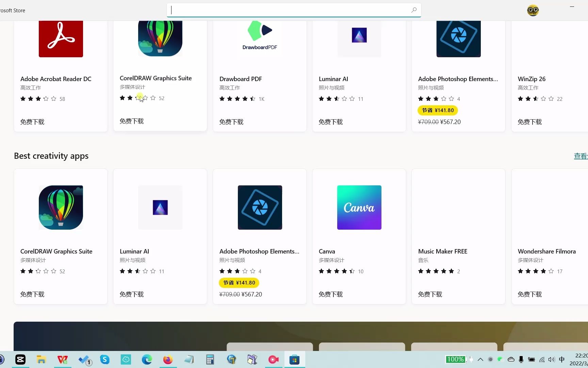Open File Explorer from the taskbar
The width and height of the screenshot is (588, 368).
click(x=41, y=359)
